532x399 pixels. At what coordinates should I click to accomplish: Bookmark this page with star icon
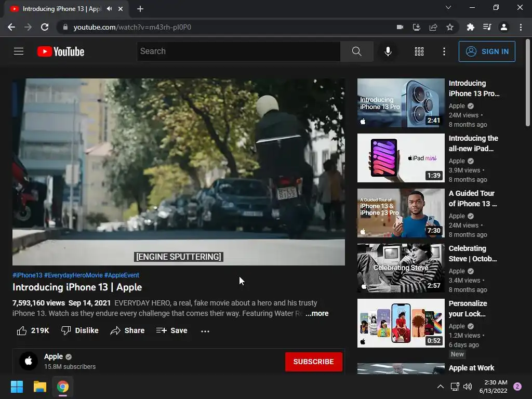coord(449,27)
